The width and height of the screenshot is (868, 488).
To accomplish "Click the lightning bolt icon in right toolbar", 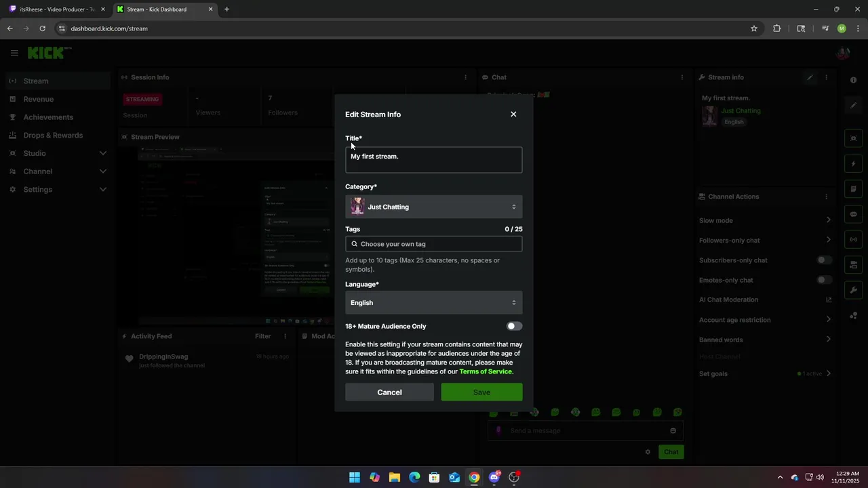I will point(853,164).
